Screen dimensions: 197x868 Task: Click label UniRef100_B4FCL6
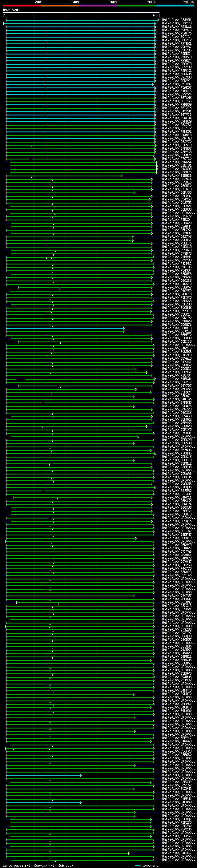coord(177,91)
